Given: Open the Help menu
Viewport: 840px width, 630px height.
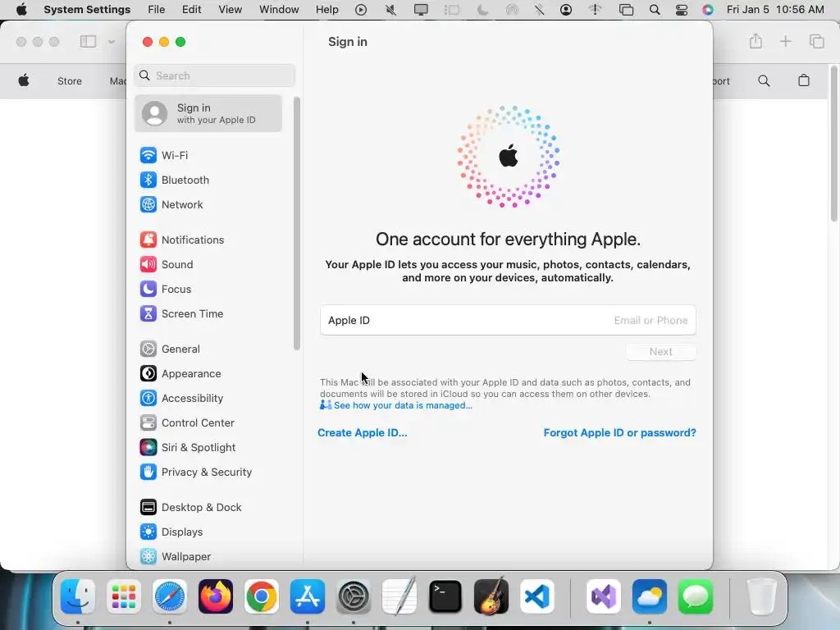Looking at the screenshot, I should point(326,10).
